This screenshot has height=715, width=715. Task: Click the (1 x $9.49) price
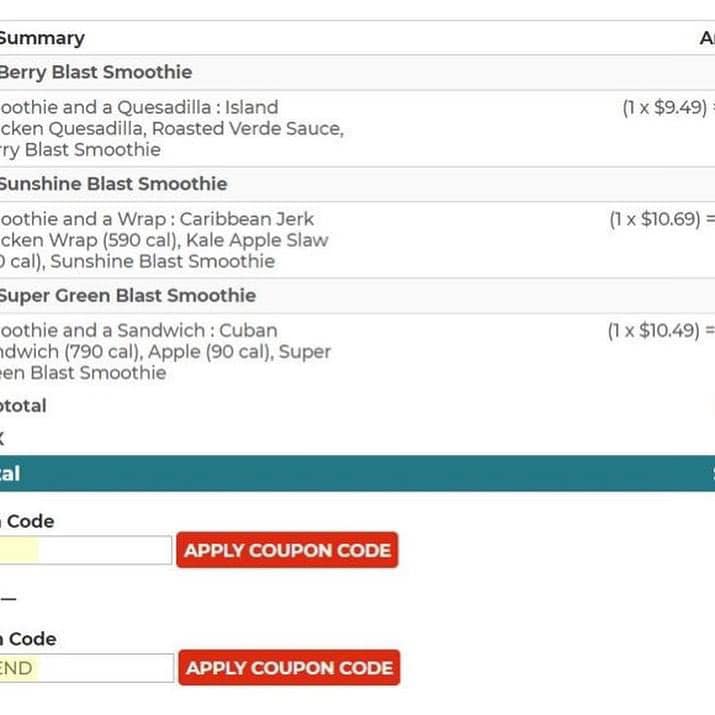pyautogui.click(x=664, y=108)
